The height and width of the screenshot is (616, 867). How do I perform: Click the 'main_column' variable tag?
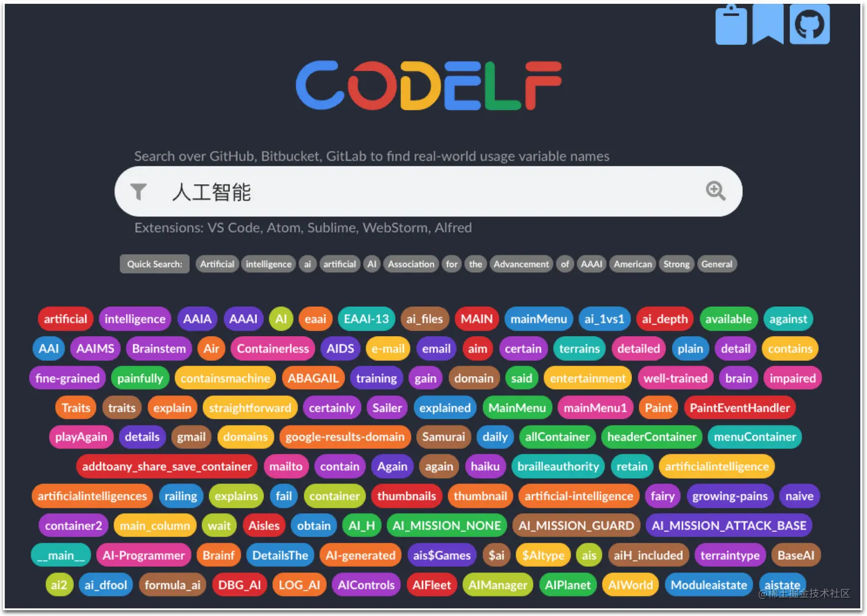(x=155, y=526)
